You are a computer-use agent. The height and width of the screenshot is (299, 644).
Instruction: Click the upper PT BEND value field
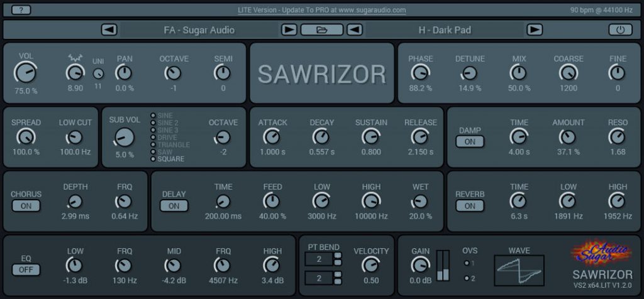coord(319,259)
